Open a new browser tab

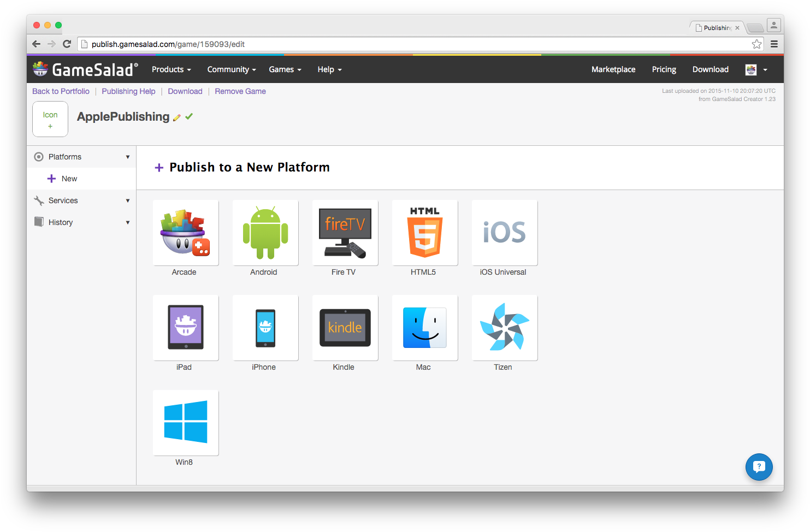[755, 28]
